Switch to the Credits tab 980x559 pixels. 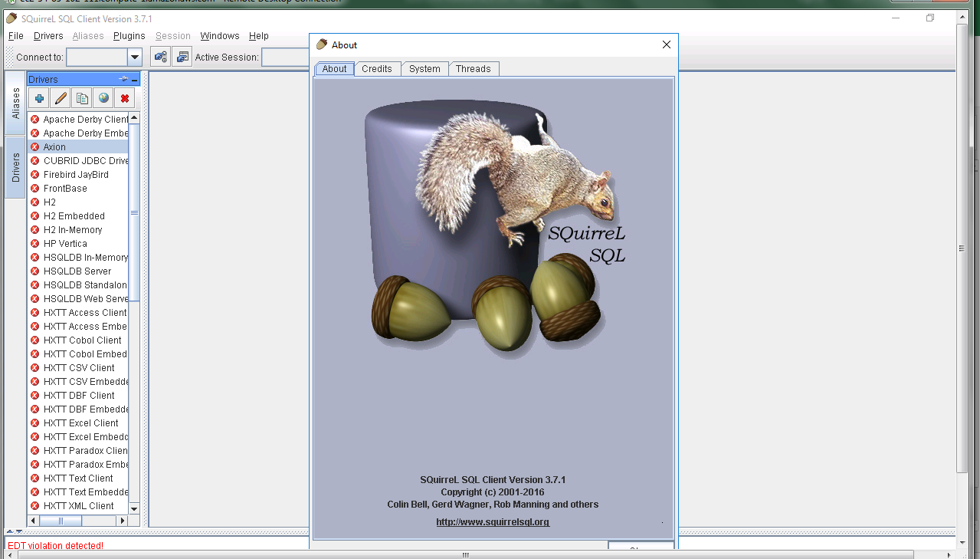(376, 69)
